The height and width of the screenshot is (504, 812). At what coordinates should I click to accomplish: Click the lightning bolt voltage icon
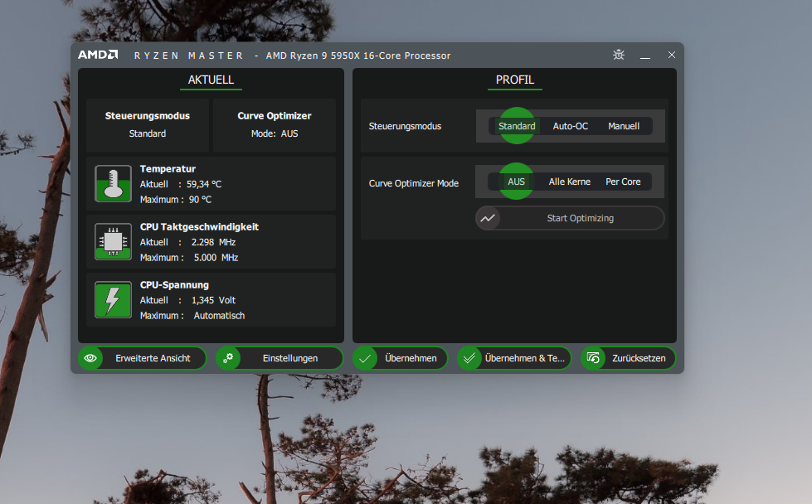click(113, 299)
